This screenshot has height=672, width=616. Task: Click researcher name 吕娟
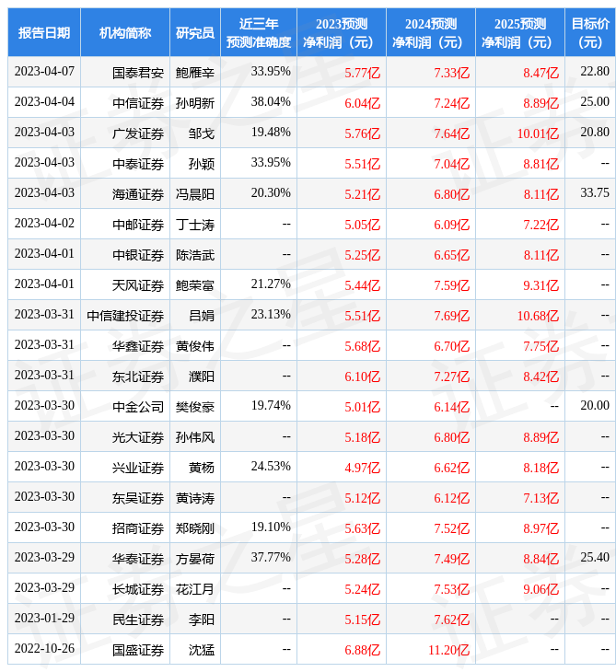(x=202, y=316)
